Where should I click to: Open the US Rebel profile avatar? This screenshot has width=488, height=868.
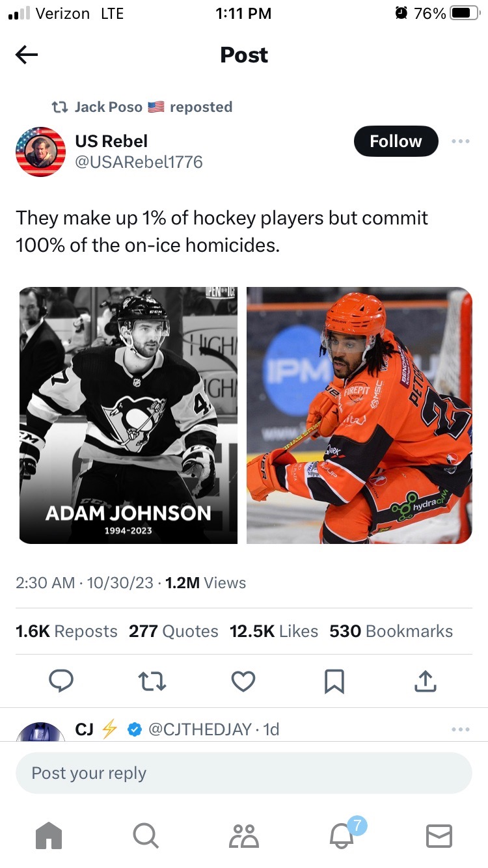(40, 152)
